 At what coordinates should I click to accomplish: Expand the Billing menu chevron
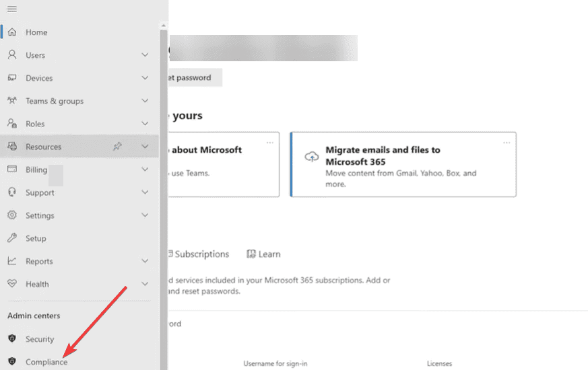coord(145,170)
